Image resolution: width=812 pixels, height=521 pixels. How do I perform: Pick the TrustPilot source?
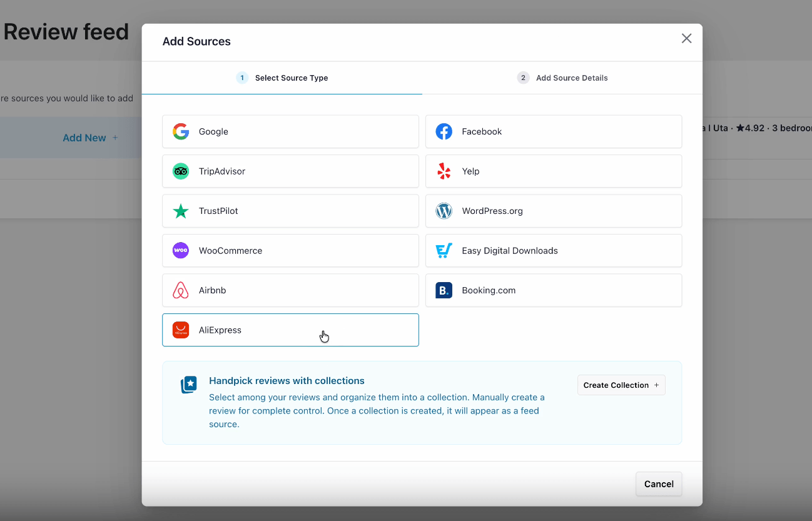tap(290, 211)
